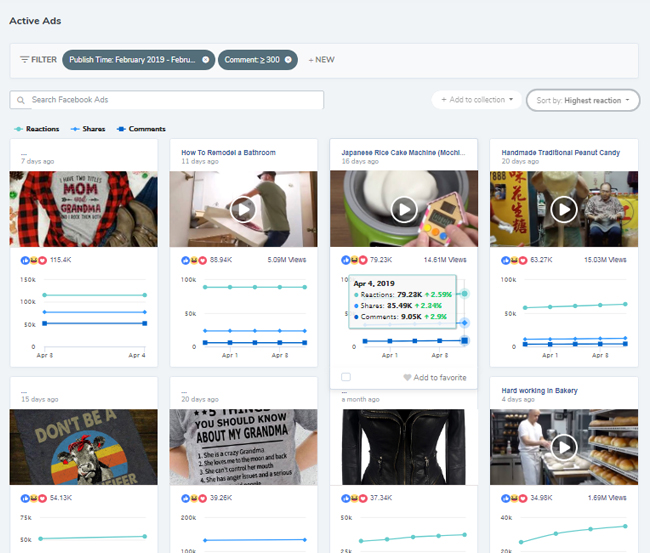Click '7 days ago' on Mom shirt card

(38, 161)
